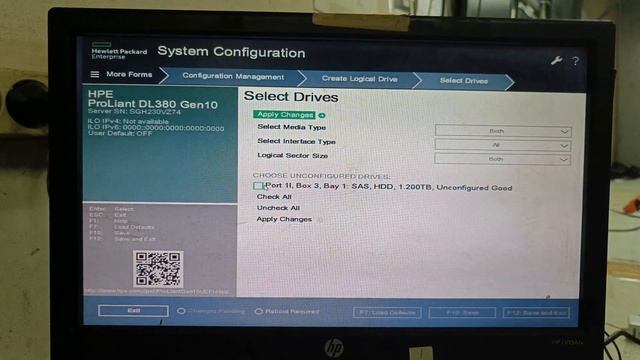640x360 pixels.
Task: Click the Server SN text
Action: [134, 111]
